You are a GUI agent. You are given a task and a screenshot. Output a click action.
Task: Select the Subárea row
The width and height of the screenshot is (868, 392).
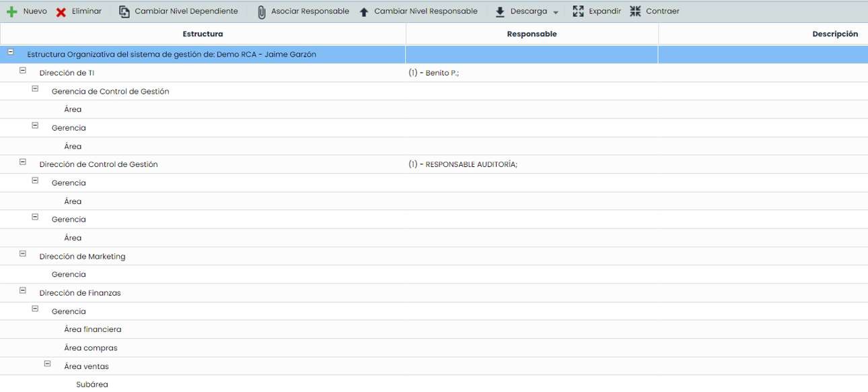click(x=92, y=384)
